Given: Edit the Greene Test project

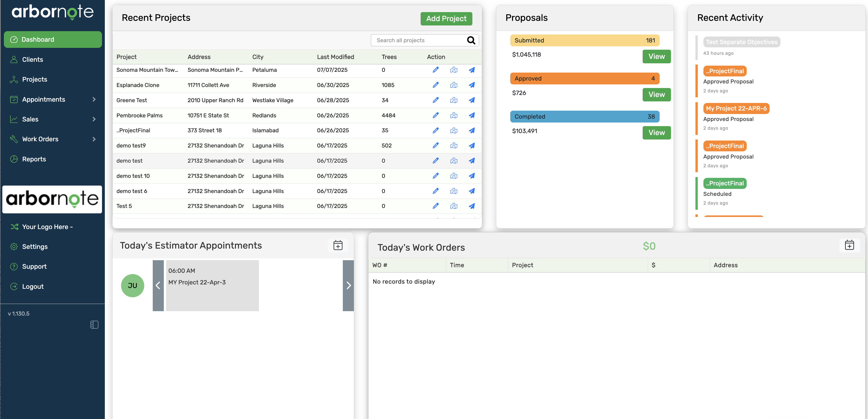Looking at the screenshot, I should (436, 100).
